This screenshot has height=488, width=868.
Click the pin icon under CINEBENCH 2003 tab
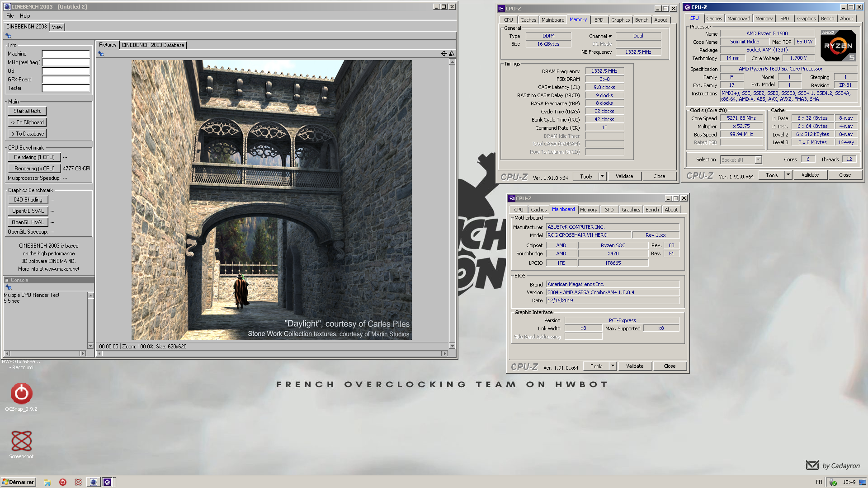8,36
